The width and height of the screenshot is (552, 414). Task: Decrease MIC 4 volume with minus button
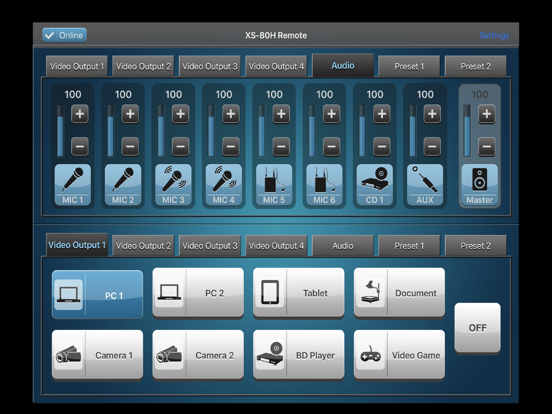point(231,146)
